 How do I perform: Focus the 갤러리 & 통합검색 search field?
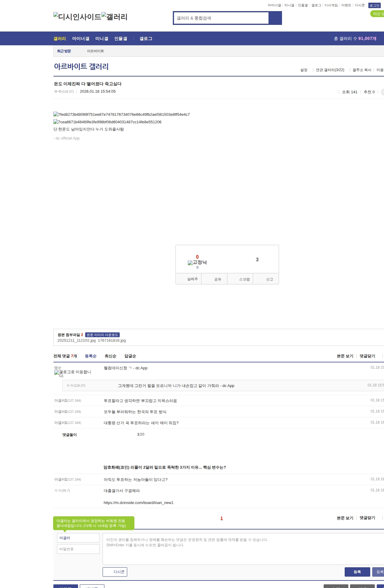coord(221,18)
